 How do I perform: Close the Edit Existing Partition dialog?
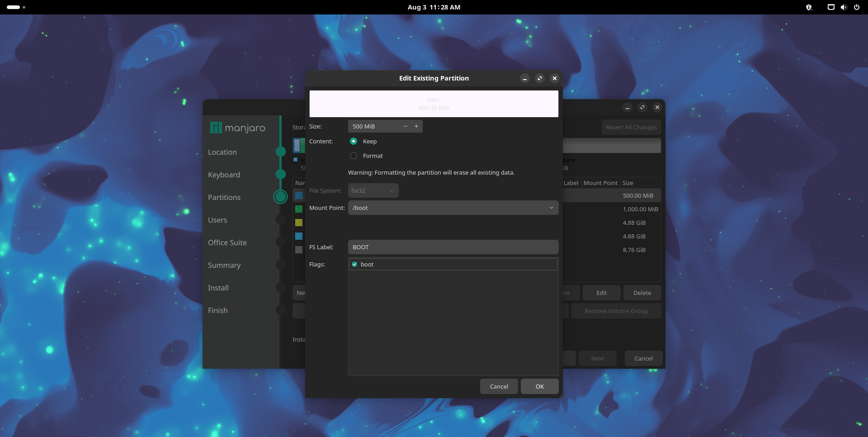(554, 78)
